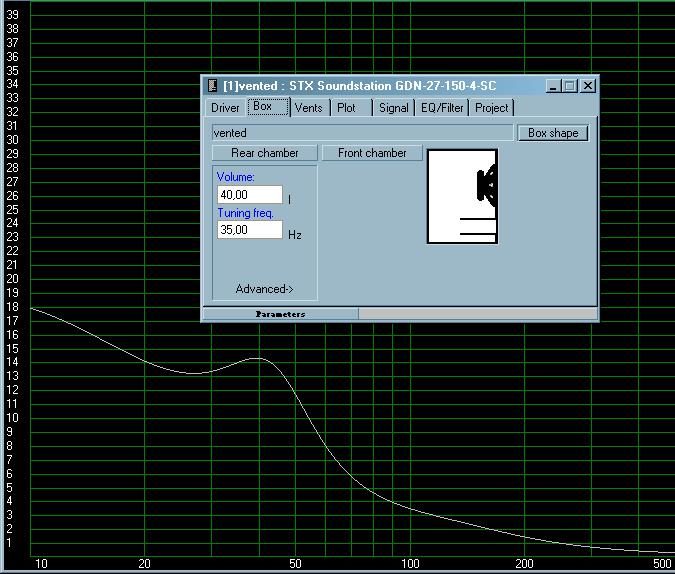Switch to the EQ/Filter tab
675x574 pixels.
tap(441, 108)
